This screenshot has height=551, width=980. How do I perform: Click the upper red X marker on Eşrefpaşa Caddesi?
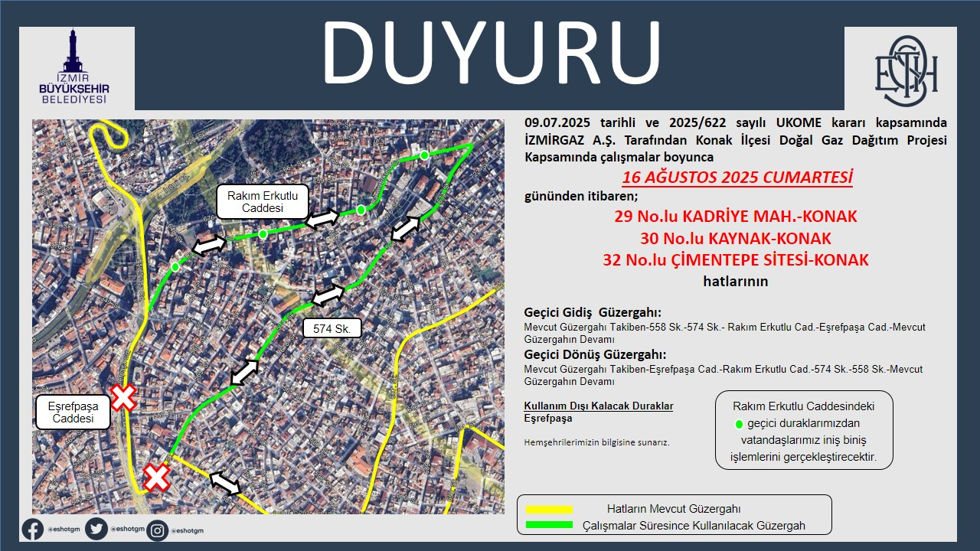point(123,397)
